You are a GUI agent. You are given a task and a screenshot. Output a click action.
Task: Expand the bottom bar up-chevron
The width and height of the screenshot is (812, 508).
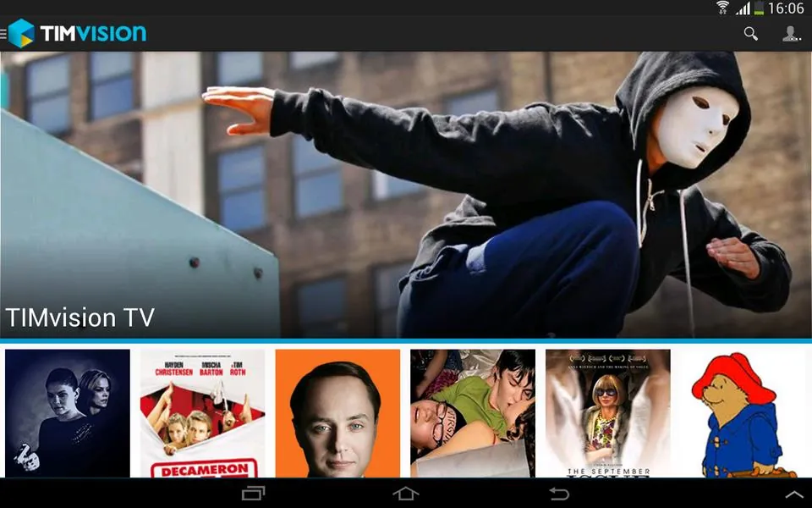click(x=795, y=495)
